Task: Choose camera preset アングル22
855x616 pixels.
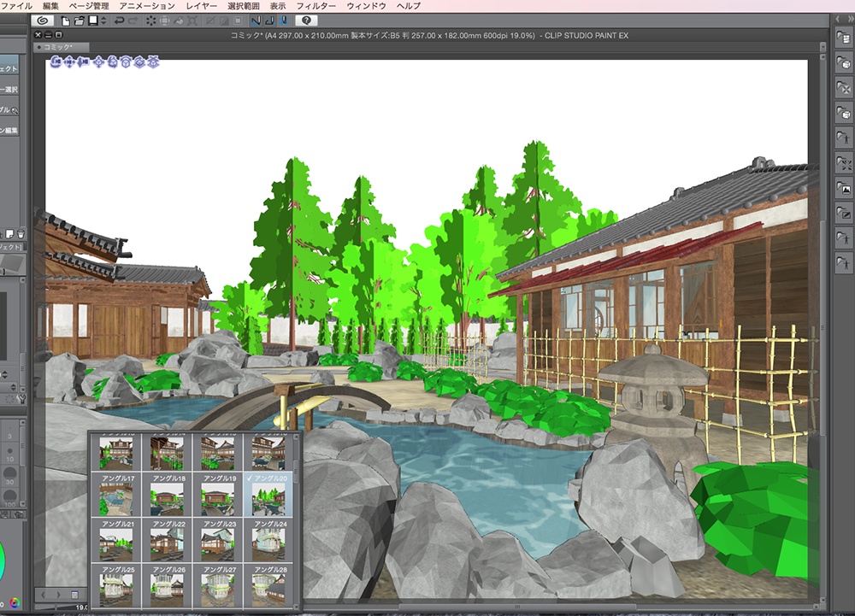Action: [167, 540]
